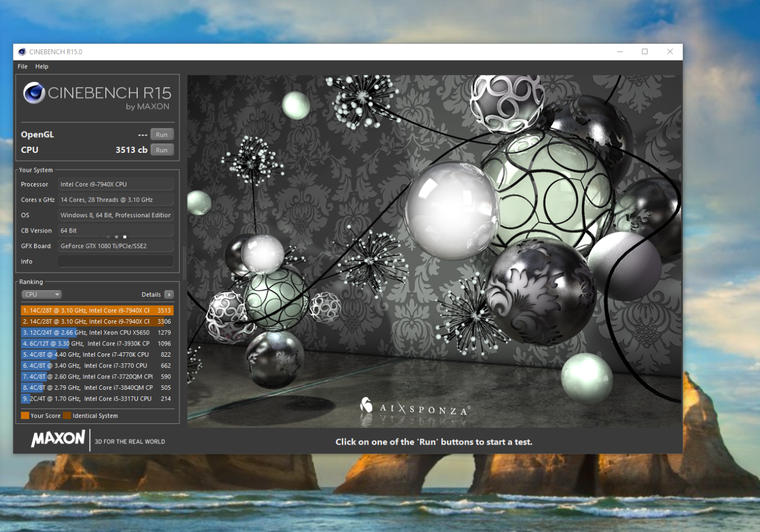Open the CPU ranking type dropdown
Viewport: 760px width, 532px height.
pyautogui.click(x=41, y=295)
